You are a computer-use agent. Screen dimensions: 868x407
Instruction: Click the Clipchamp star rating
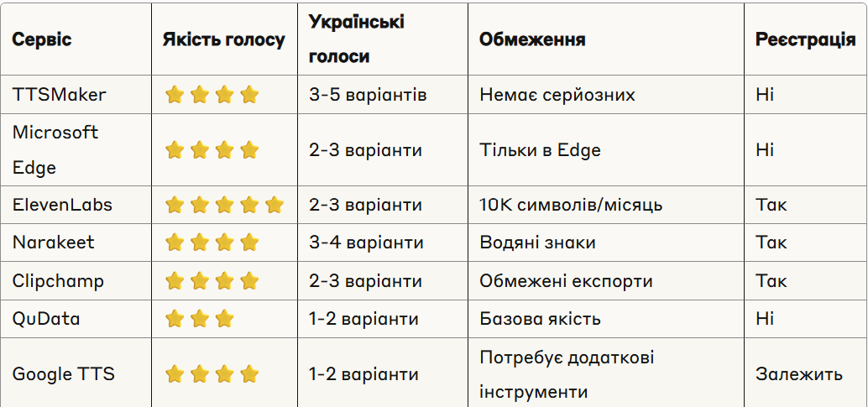tap(212, 281)
